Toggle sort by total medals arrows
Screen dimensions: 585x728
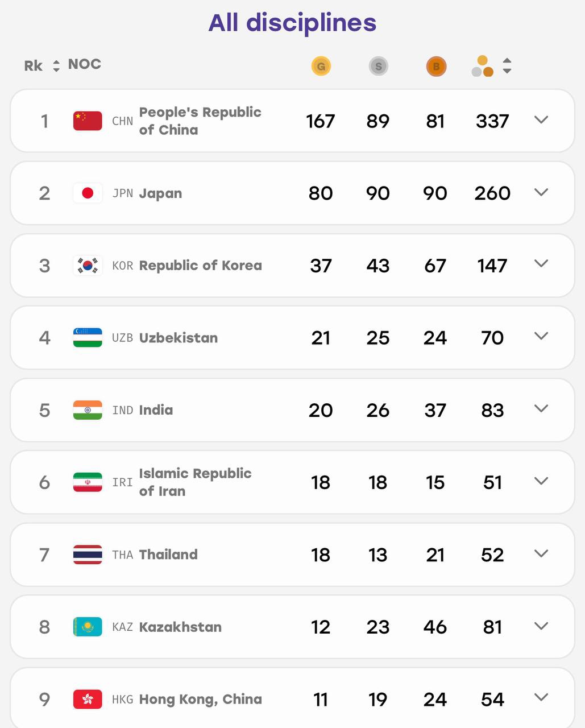(507, 66)
